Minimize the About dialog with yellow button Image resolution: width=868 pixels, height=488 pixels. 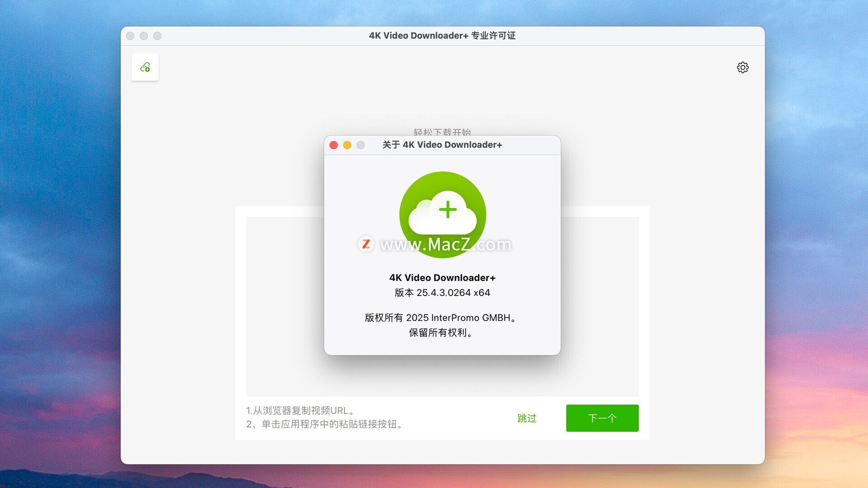point(347,145)
